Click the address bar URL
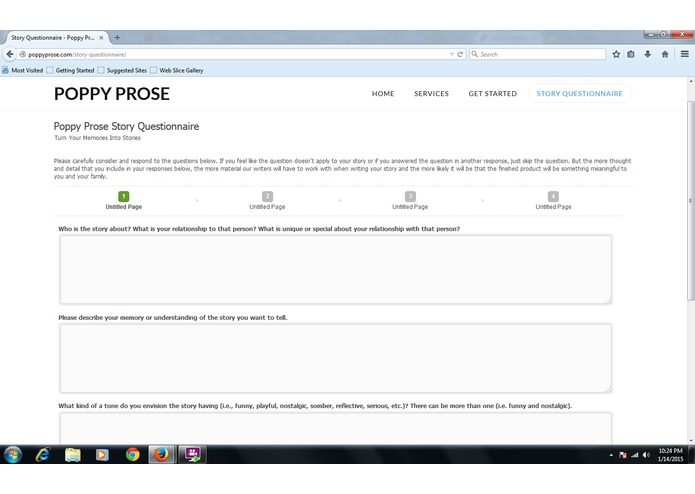This screenshot has width=695, height=494. click(x=77, y=54)
